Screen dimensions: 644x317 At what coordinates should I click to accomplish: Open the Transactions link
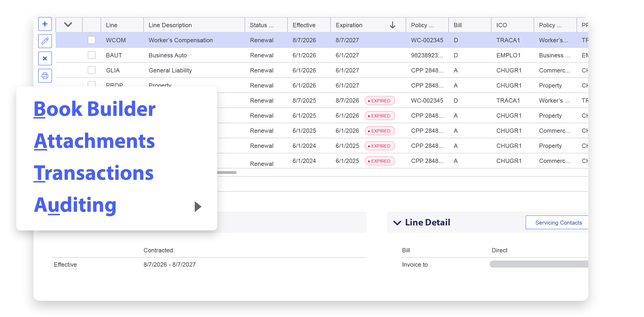coord(93,173)
